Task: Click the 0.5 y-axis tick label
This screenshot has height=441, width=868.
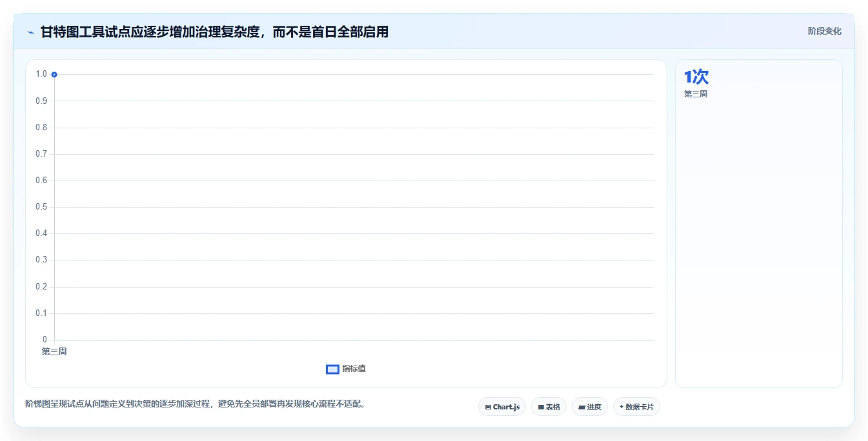Action: (x=41, y=207)
